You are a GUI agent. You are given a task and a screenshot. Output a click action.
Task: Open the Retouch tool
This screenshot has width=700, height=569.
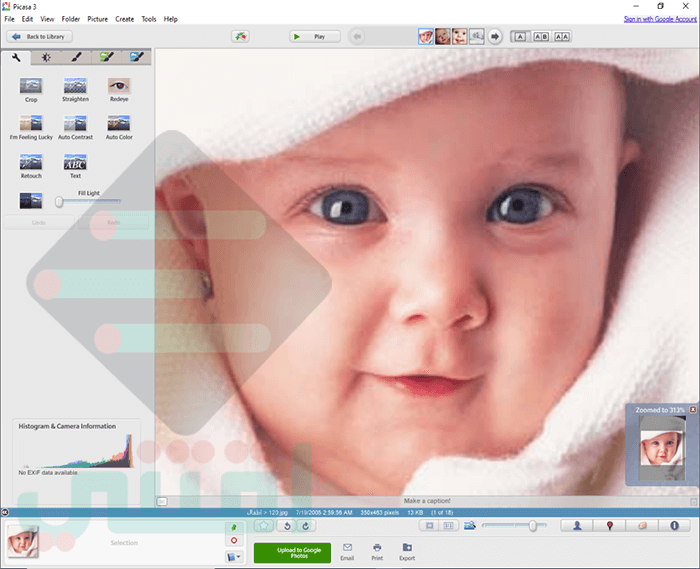click(31, 166)
